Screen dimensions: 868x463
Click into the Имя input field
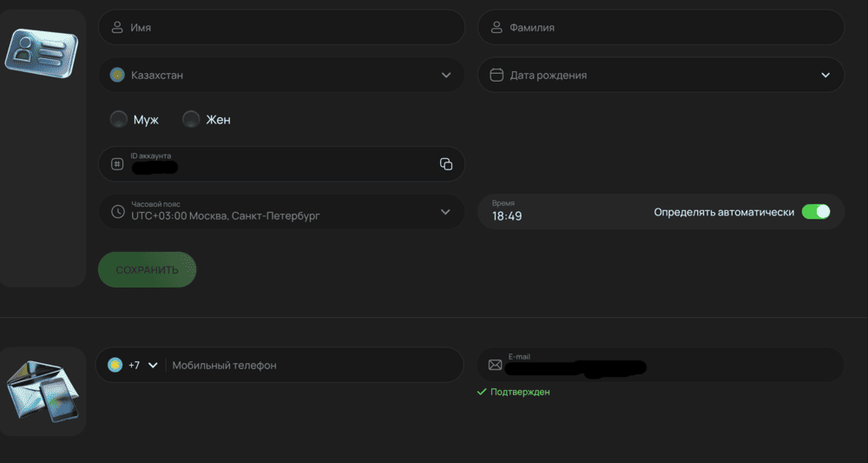286,28
